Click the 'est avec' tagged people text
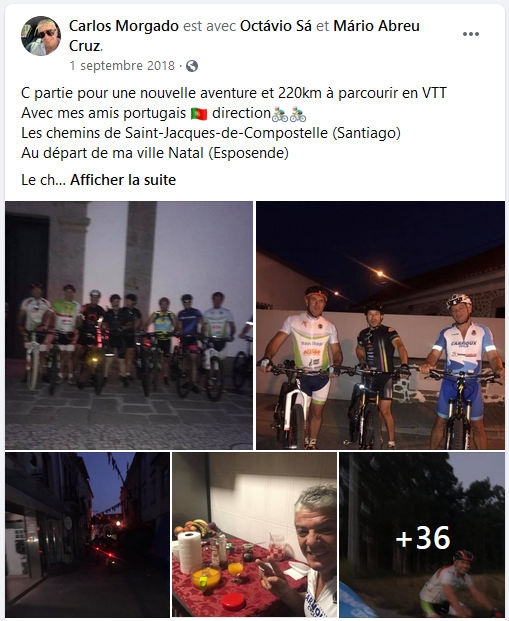 pyautogui.click(x=210, y=26)
